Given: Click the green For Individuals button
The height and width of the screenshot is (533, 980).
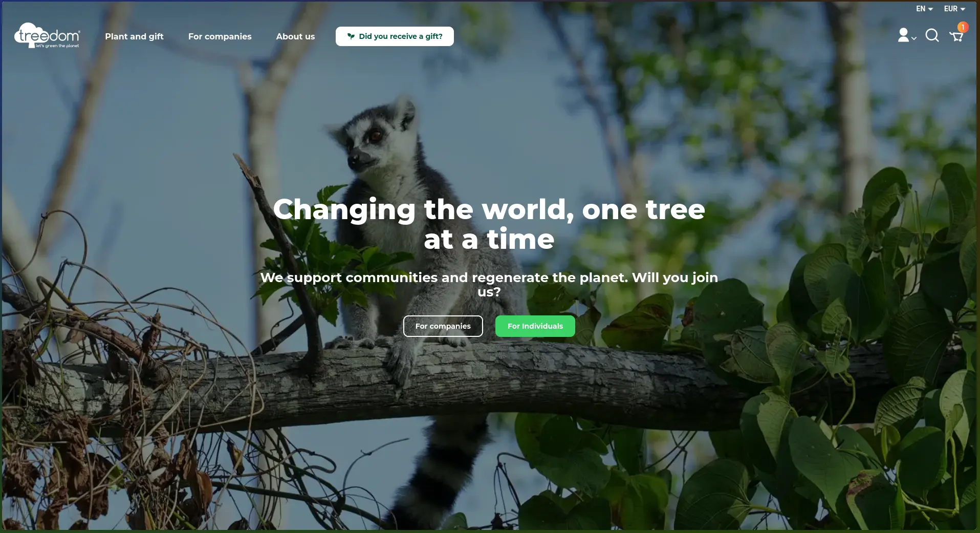Looking at the screenshot, I should pos(535,326).
